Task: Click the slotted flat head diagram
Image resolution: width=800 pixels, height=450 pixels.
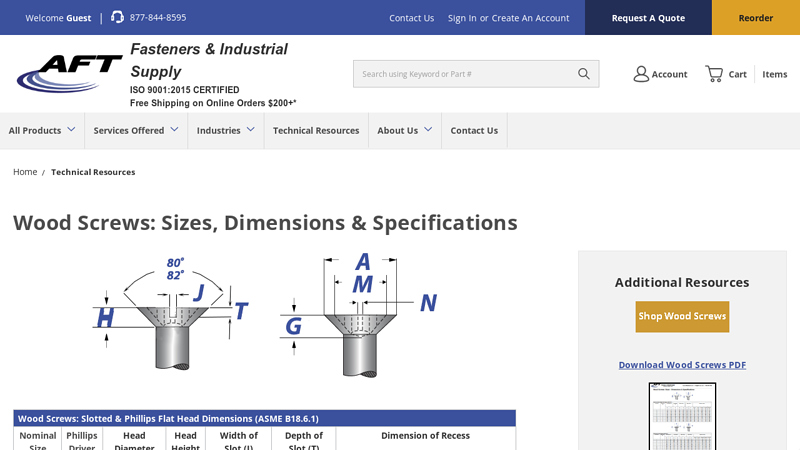Action: pyautogui.click(x=171, y=313)
